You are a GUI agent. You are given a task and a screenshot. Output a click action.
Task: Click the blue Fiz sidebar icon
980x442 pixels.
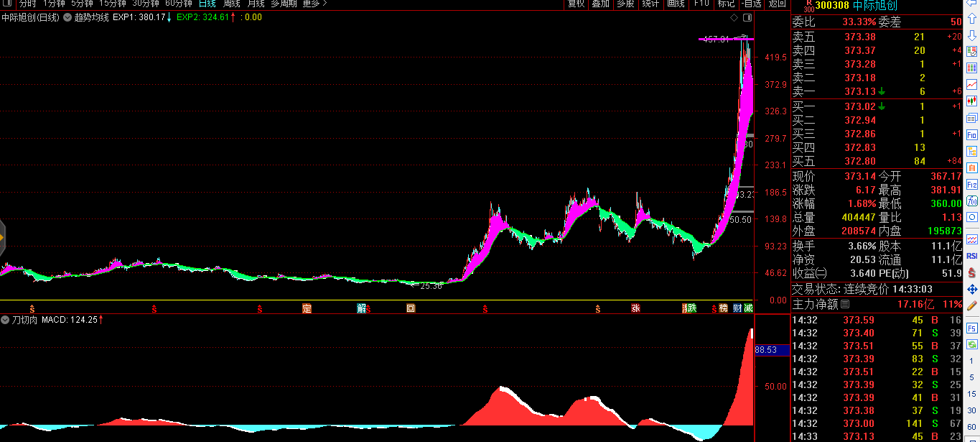[x=972, y=185]
